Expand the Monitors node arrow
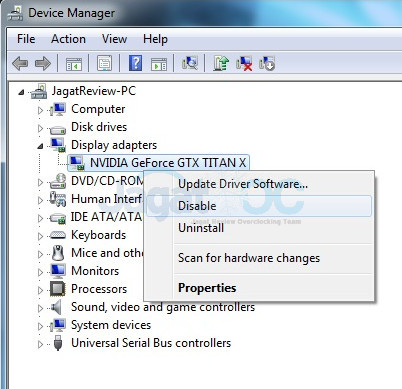Image resolution: width=402 pixels, height=389 pixels. point(40,272)
